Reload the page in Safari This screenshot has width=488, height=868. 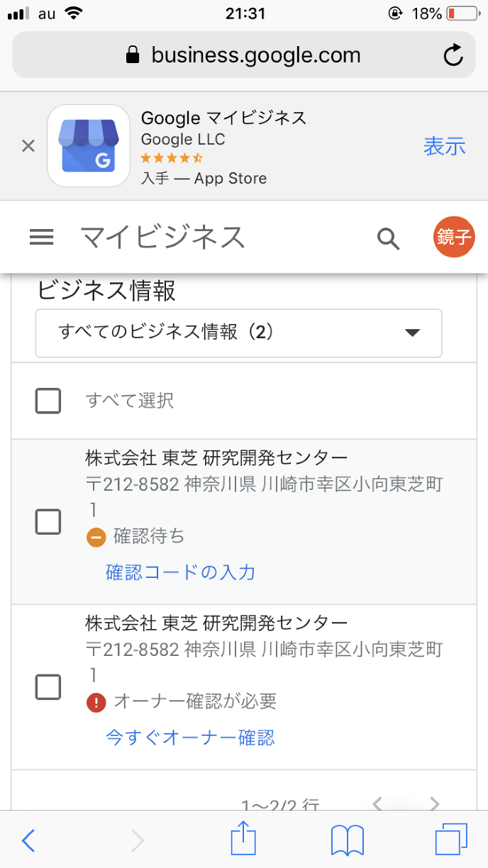(453, 55)
